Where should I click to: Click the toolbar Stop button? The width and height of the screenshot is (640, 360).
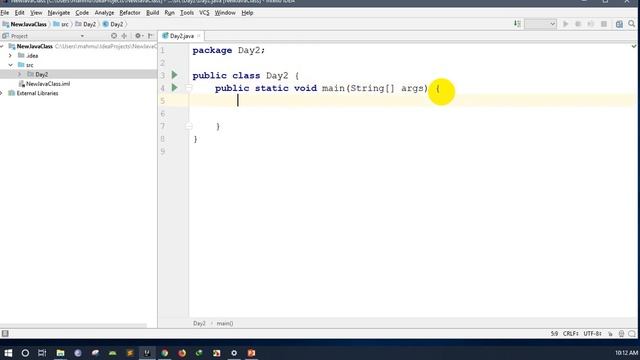tap(604, 24)
